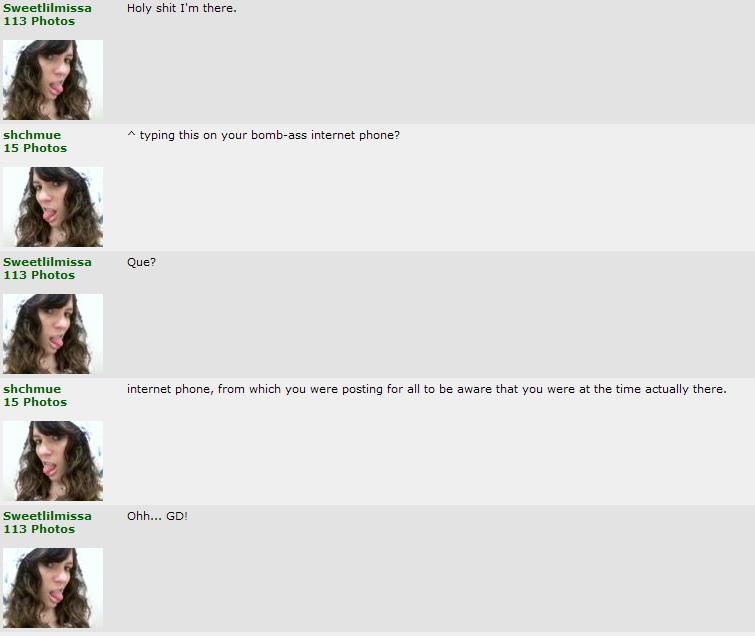755x636 pixels.
Task: Click the "Ohh... GD!" comment text
Action: click(x=157, y=516)
